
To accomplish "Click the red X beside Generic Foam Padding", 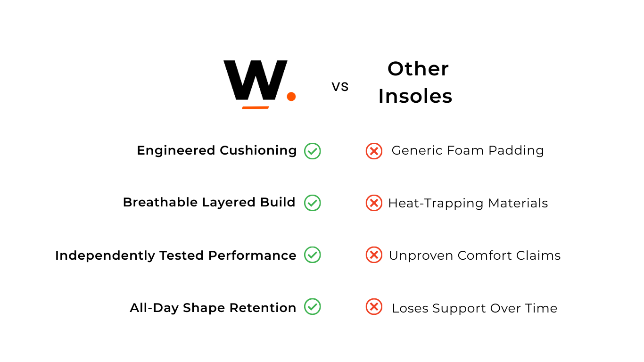I will [374, 151].
